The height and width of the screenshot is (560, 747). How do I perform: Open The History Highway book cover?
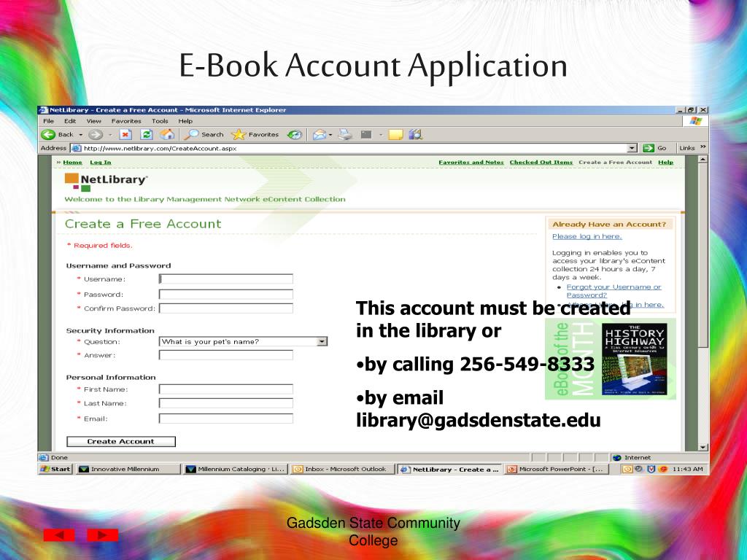pyautogui.click(x=634, y=359)
